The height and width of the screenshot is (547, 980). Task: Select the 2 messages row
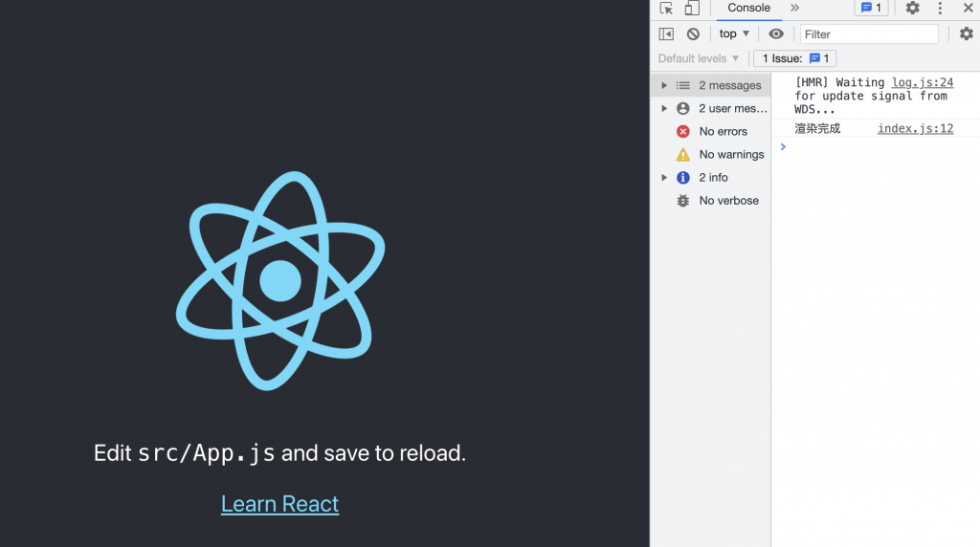pyautogui.click(x=711, y=85)
